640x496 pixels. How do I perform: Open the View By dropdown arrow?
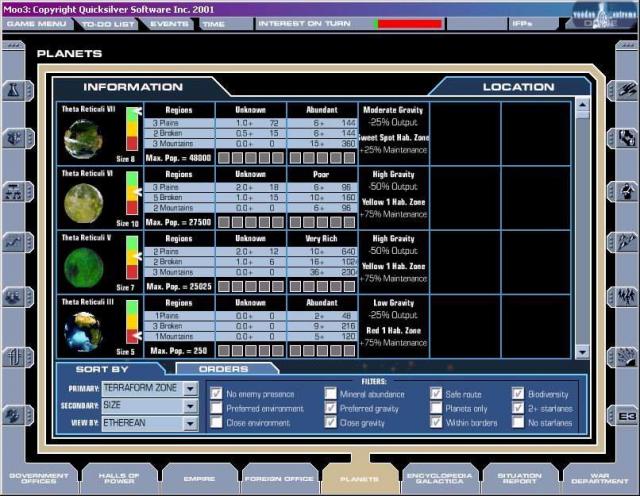[190, 424]
